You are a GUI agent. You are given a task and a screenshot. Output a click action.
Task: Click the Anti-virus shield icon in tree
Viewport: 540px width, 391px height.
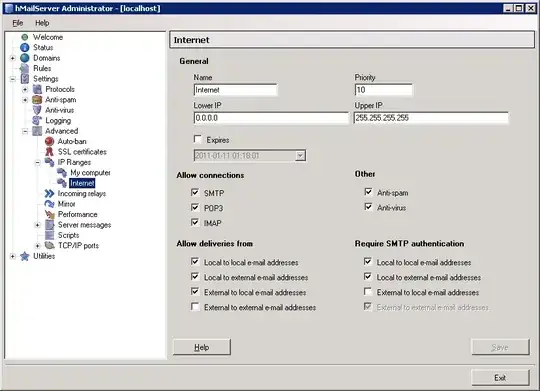37,110
